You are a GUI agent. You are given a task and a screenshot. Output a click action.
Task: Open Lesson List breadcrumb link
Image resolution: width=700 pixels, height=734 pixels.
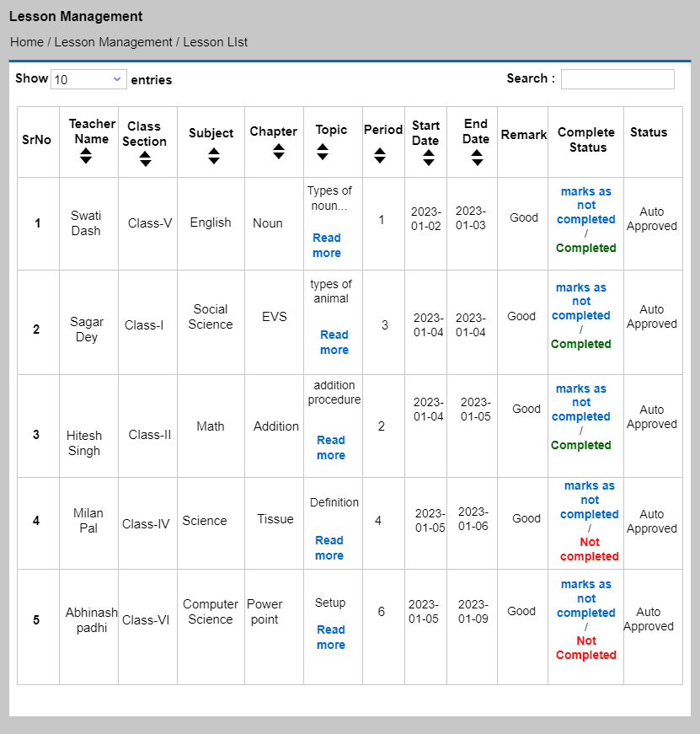coord(216,42)
